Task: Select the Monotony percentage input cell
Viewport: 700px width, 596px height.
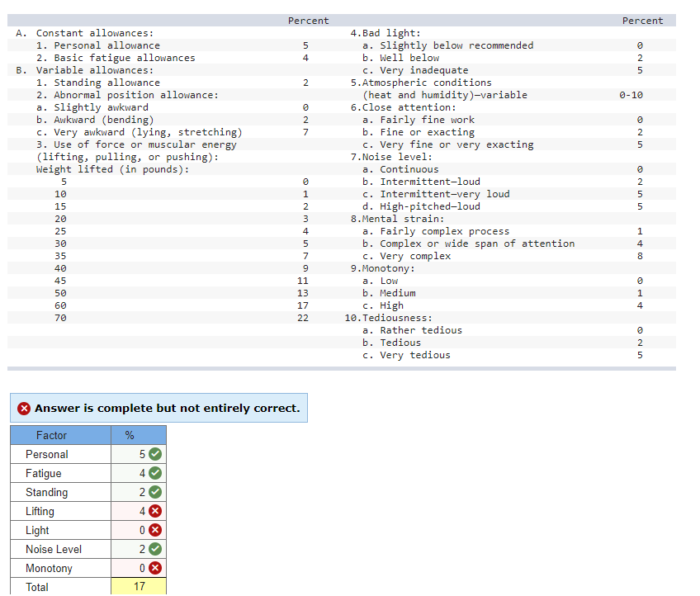Action: (x=139, y=568)
